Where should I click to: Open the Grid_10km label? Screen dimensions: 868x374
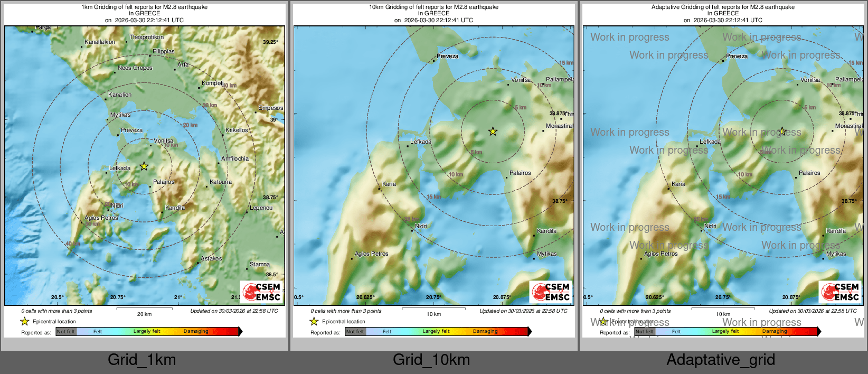[x=431, y=360]
